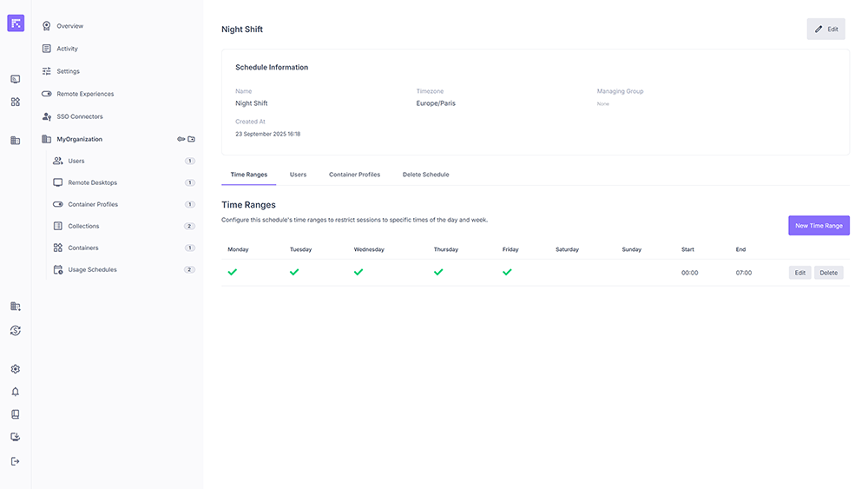Delete the 00:00–07:00 time range
The image size is (868, 489).
[x=828, y=273]
